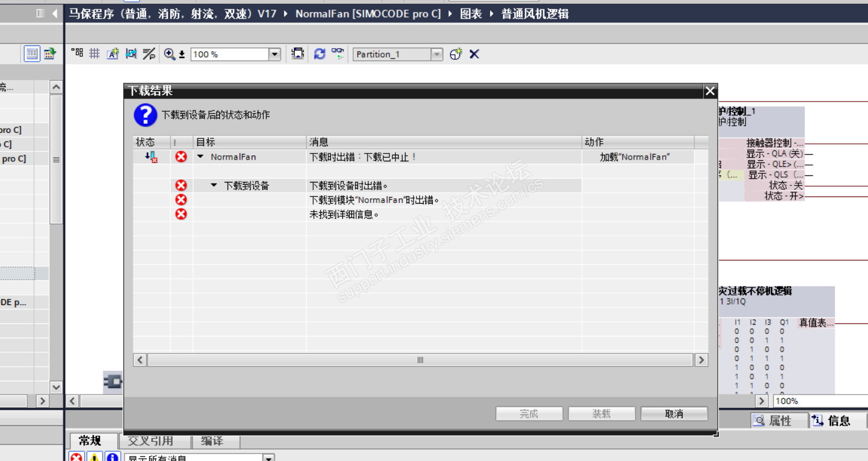This screenshot has height=461, width=868.
Task: Click the connector icon at the chart's bottom left
Action: tap(113, 382)
